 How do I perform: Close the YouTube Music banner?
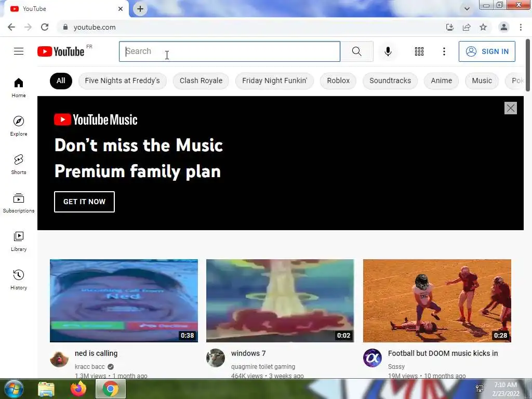tap(510, 108)
